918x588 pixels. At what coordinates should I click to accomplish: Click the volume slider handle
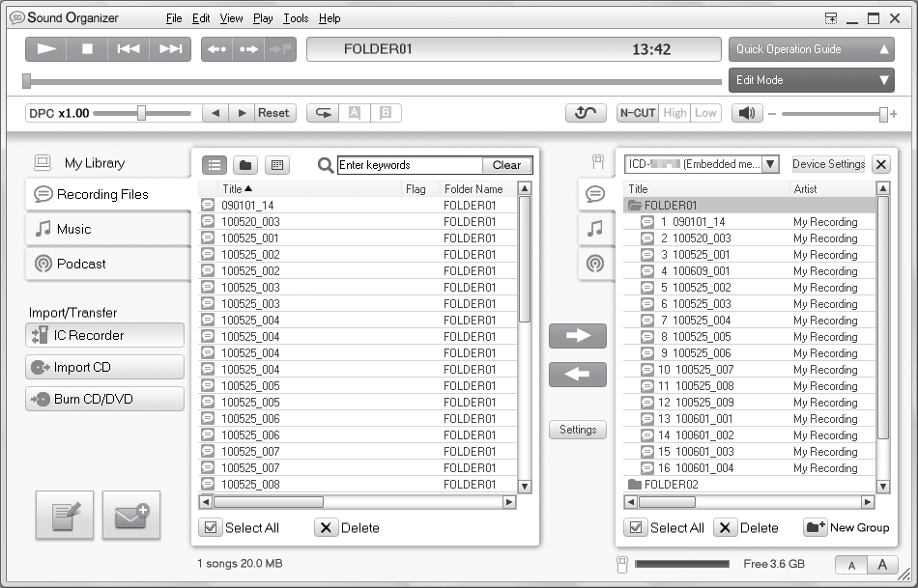[883, 115]
